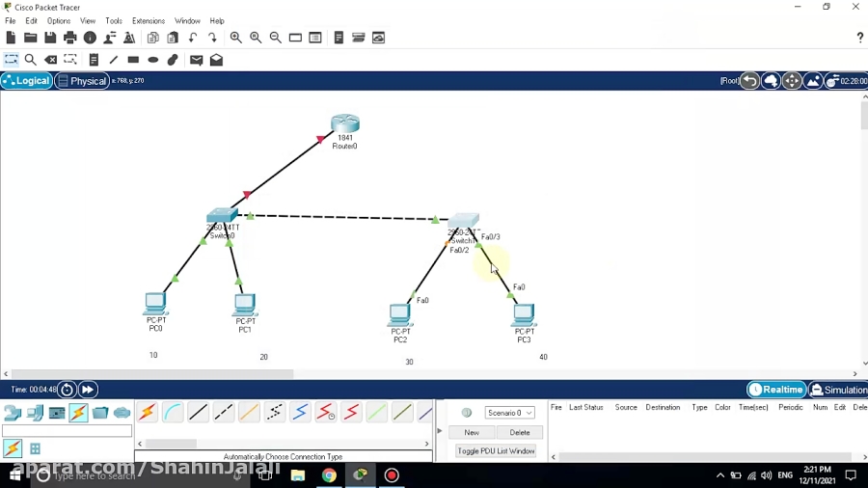Click the Zoom In toolbar icon
Image resolution: width=868 pixels, height=488 pixels.
tap(235, 38)
